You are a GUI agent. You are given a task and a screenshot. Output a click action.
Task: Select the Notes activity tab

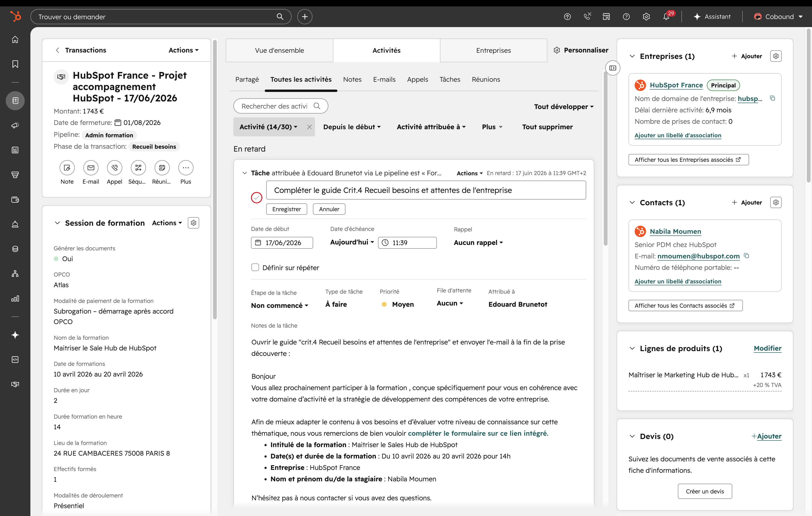click(x=352, y=79)
